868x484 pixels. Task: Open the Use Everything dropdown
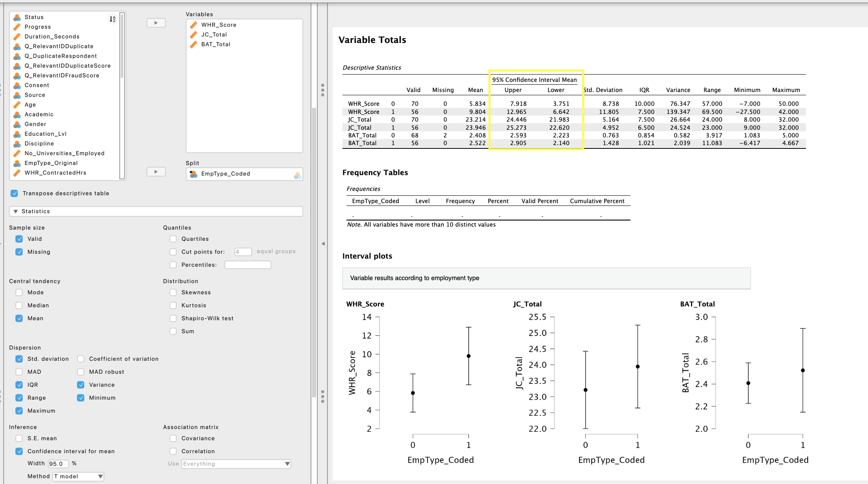[236, 464]
